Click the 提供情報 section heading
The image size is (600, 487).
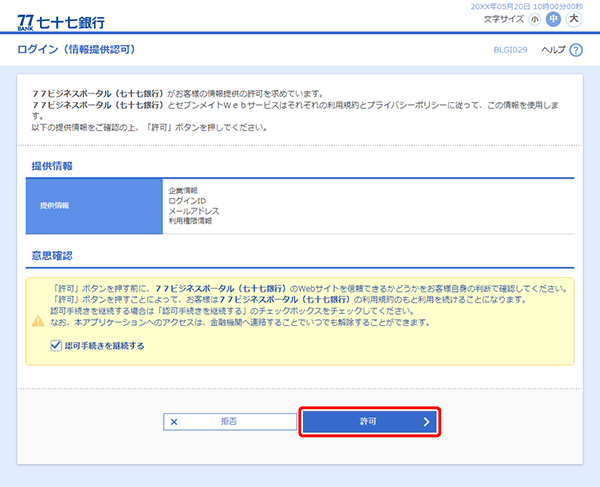[52, 166]
